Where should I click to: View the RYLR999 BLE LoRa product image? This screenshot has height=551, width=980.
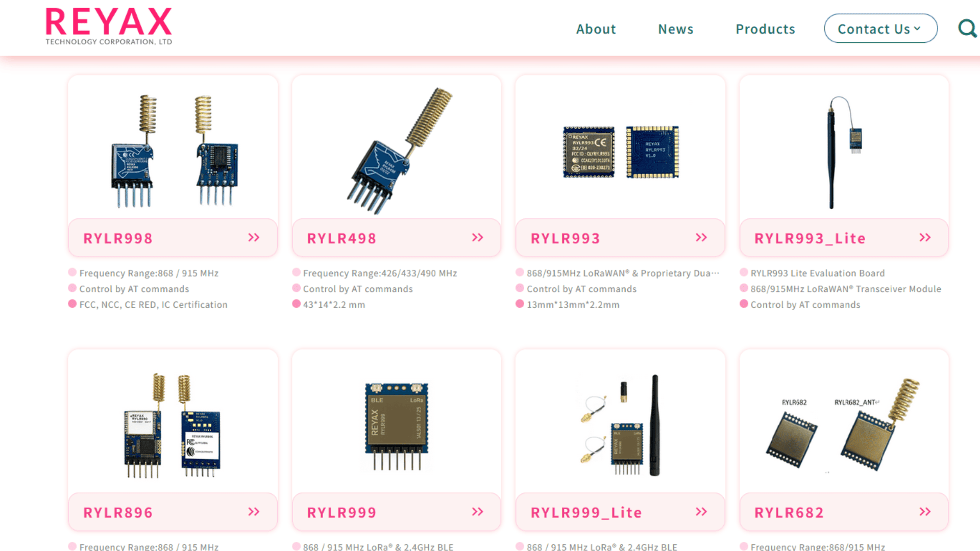[x=397, y=427]
